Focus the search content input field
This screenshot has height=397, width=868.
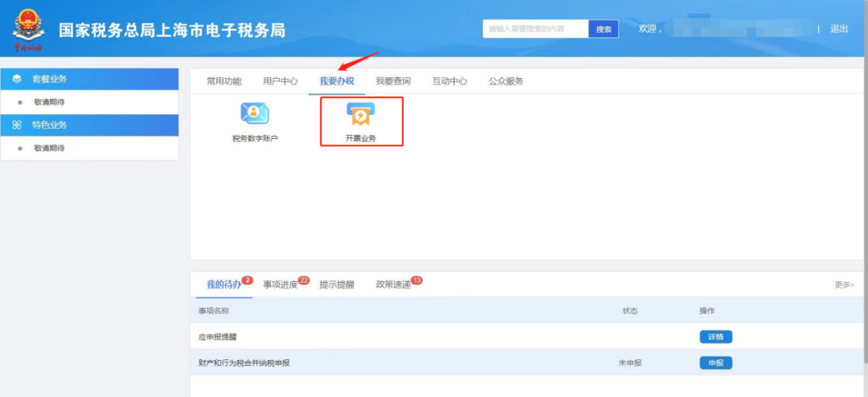tap(535, 30)
